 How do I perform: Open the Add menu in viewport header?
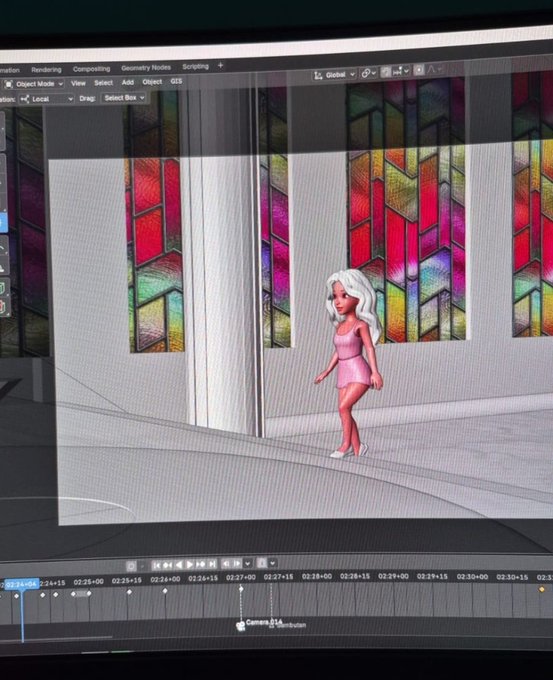128,82
